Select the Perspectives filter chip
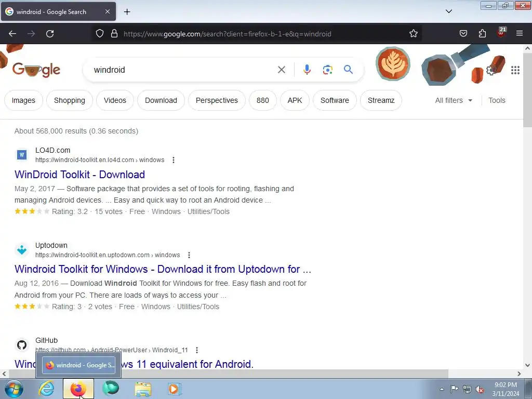This screenshot has height=399, width=532. [x=217, y=100]
